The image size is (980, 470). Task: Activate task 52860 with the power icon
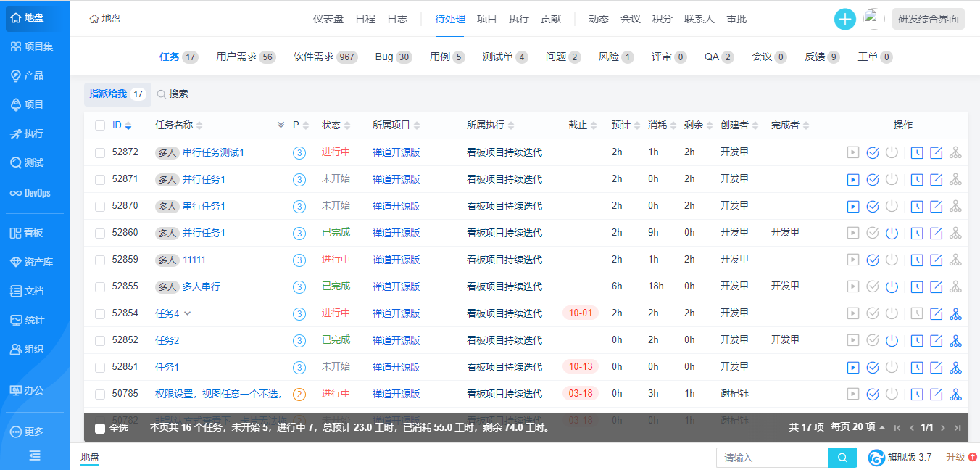click(892, 233)
